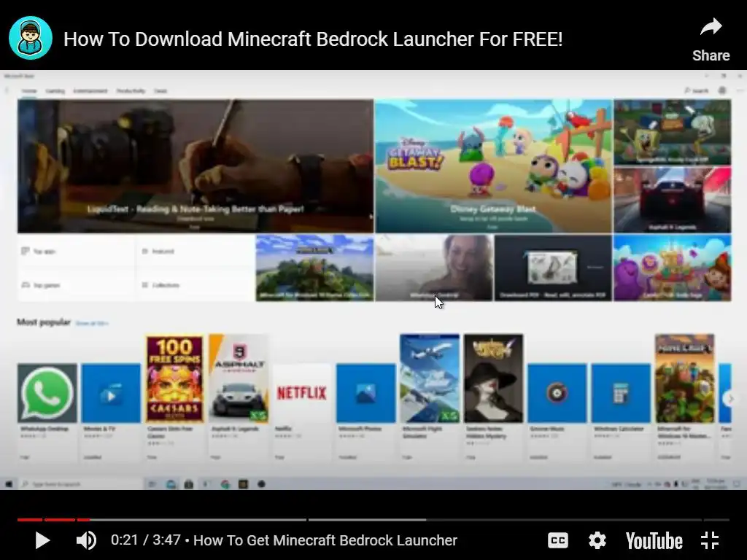747x560 pixels.
Task: Open chapter 'How To Get Minecraft Bedrock Launcher'
Action: point(325,540)
